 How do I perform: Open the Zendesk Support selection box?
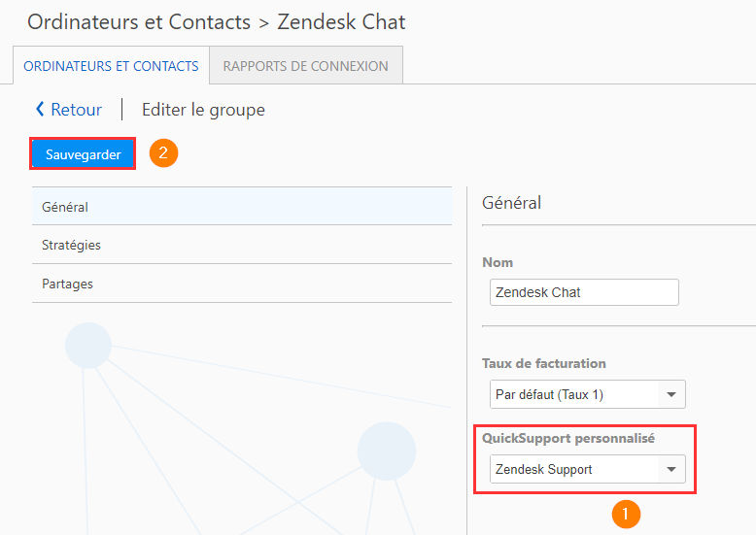pyautogui.click(x=587, y=469)
